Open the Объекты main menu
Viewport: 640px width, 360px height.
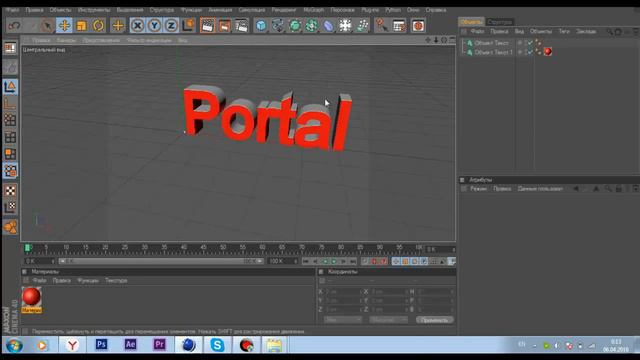[60, 10]
